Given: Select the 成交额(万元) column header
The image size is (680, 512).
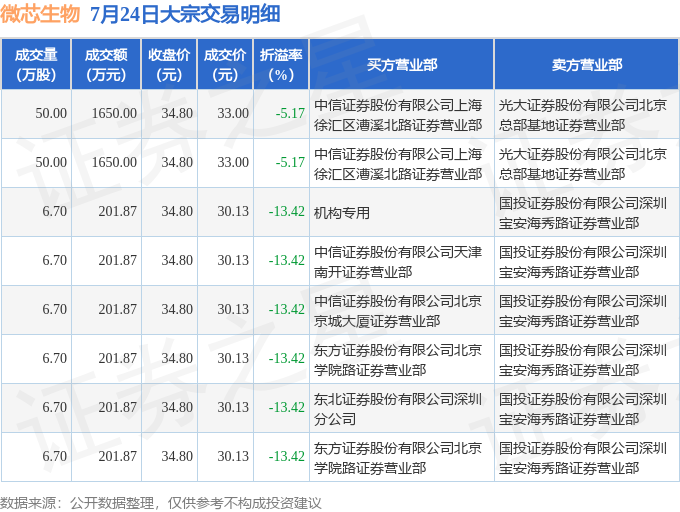Looking at the screenshot, I should point(106,65).
